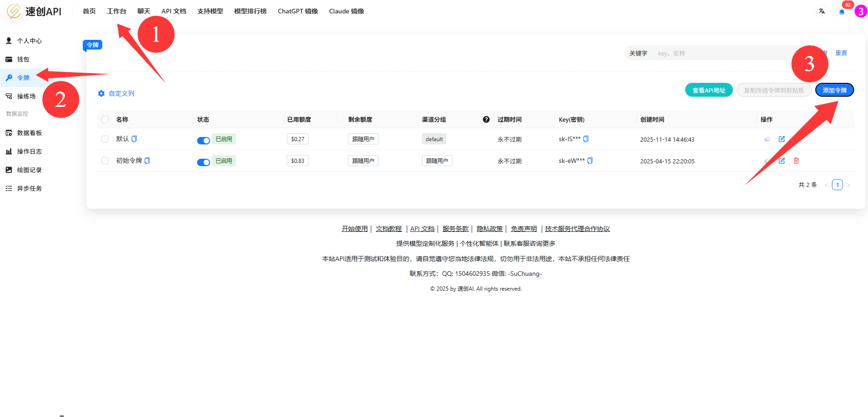The image size is (868, 417).
Task: Switch to the 工作台 menu item
Action: pyautogui.click(x=117, y=11)
